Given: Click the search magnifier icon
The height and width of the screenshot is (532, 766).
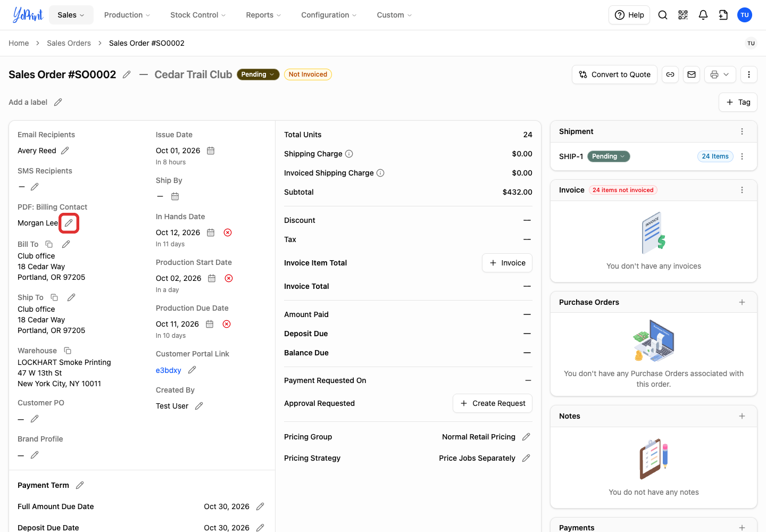Looking at the screenshot, I should click(663, 15).
